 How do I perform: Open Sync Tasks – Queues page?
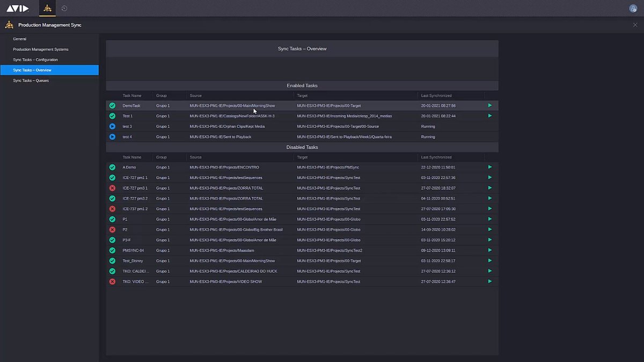point(49,80)
